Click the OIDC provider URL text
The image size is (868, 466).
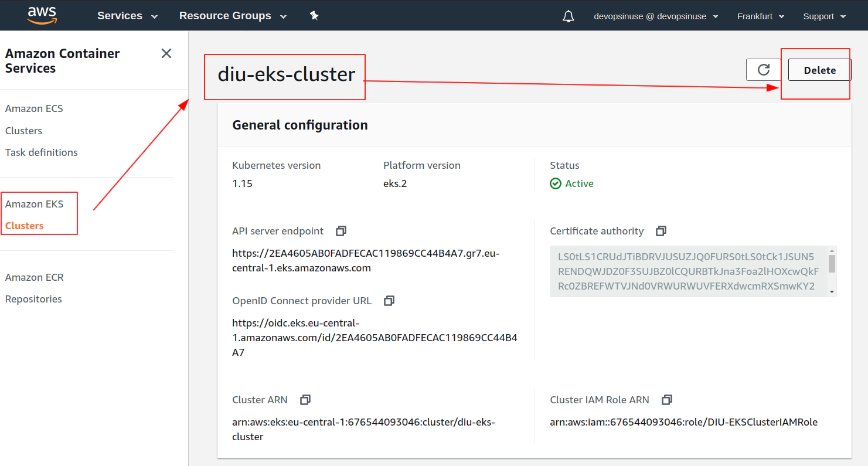pyautogui.click(x=375, y=338)
